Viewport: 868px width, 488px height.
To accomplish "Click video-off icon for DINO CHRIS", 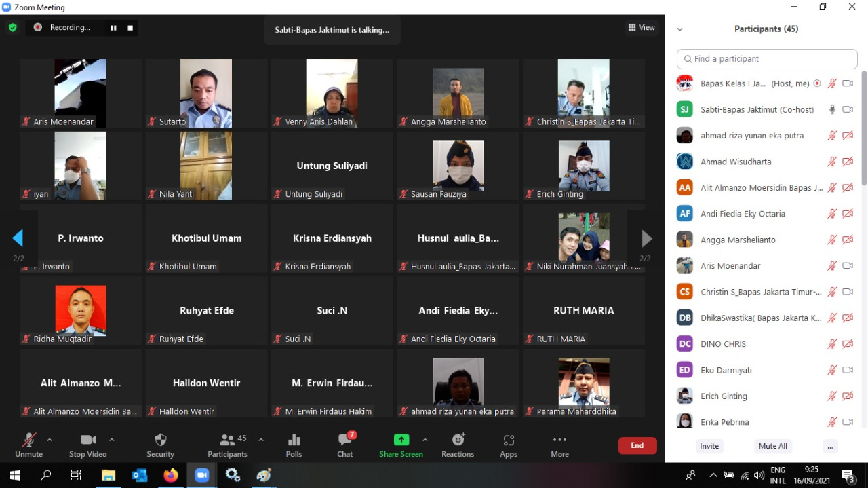I will click(848, 344).
